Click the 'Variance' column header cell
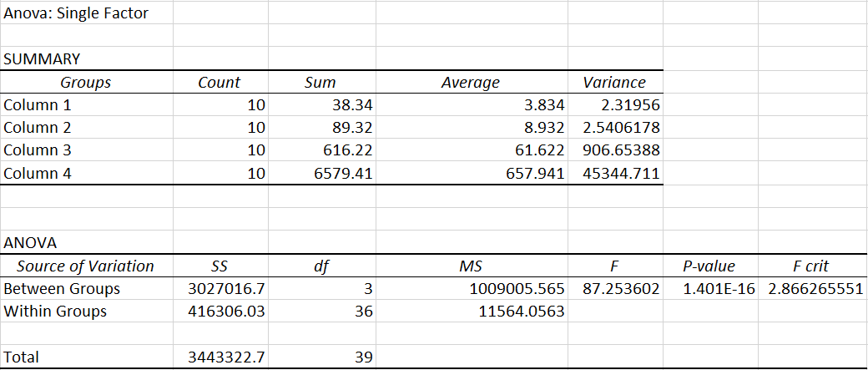This screenshot has height=370, width=868. coord(614,83)
